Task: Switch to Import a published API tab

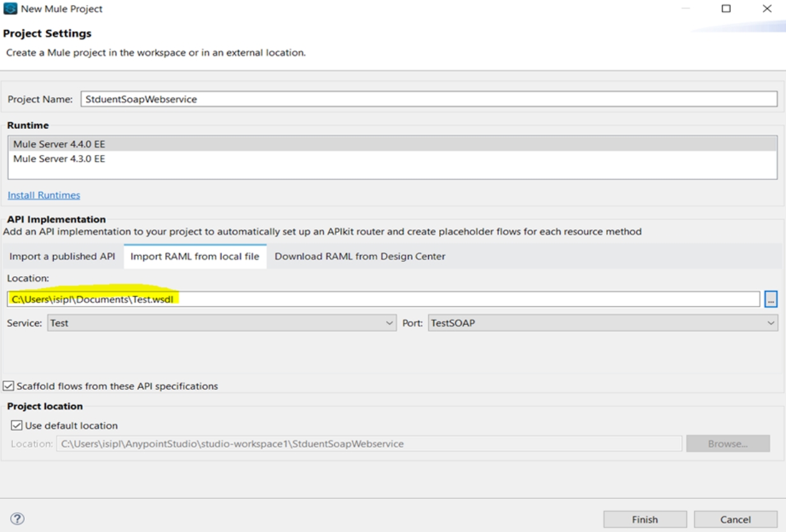Action: tap(63, 256)
